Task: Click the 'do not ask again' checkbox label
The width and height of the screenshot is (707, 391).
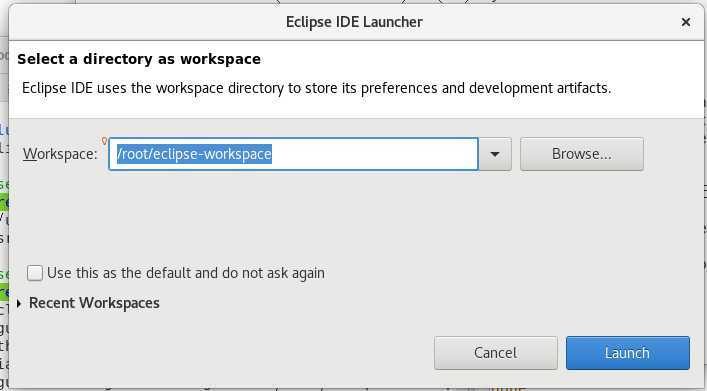Action: coord(186,273)
